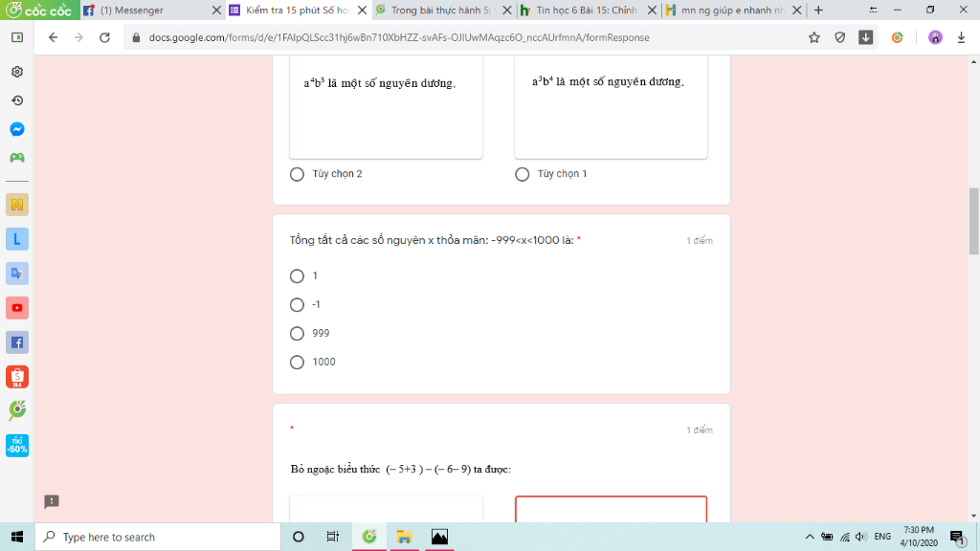Select radio option Tùy chọn 2
The height and width of the screenshot is (551, 980).
coord(297,174)
